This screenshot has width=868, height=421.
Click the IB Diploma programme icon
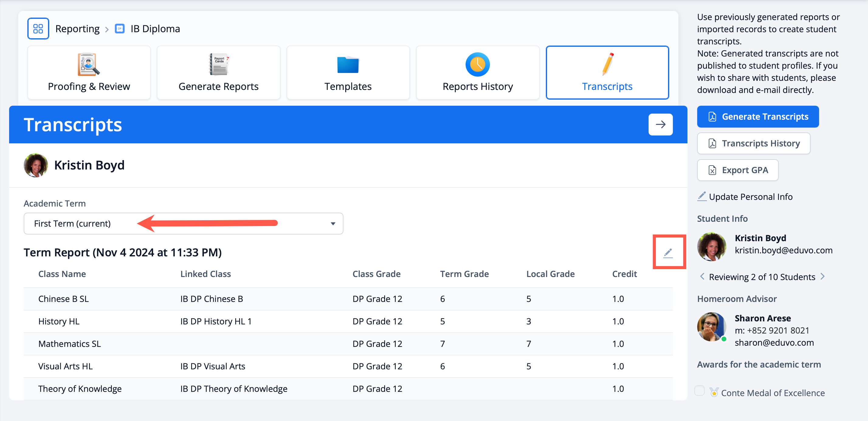click(x=120, y=29)
